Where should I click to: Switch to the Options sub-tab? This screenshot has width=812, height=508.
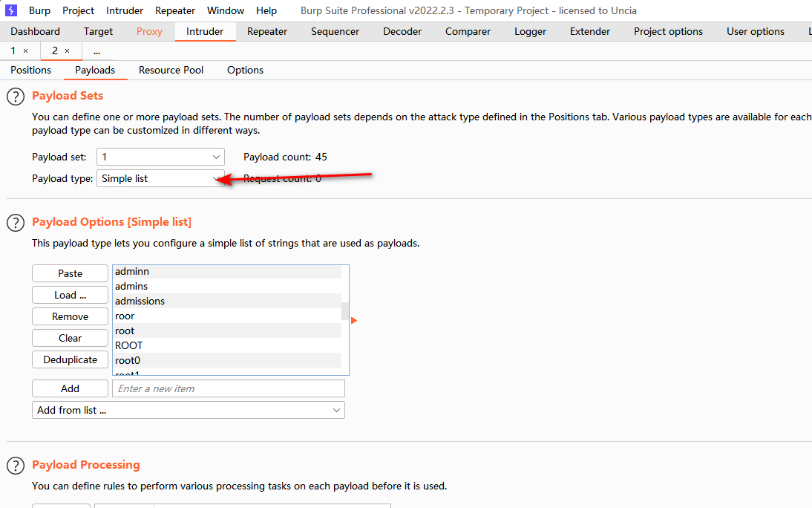pyautogui.click(x=245, y=70)
